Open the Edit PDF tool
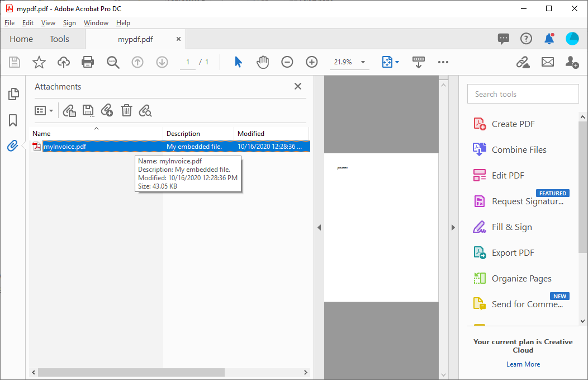 pos(499,175)
